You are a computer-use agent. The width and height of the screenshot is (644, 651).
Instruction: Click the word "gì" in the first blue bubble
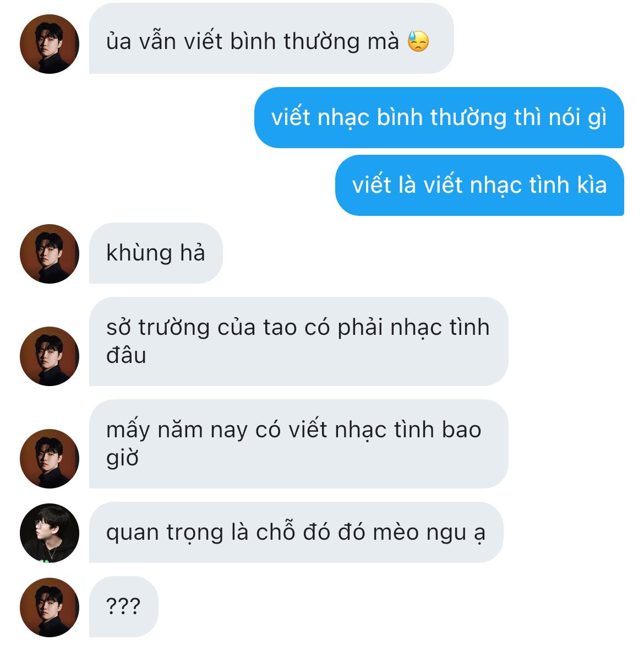pyautogui.click(x=597, y=118)
